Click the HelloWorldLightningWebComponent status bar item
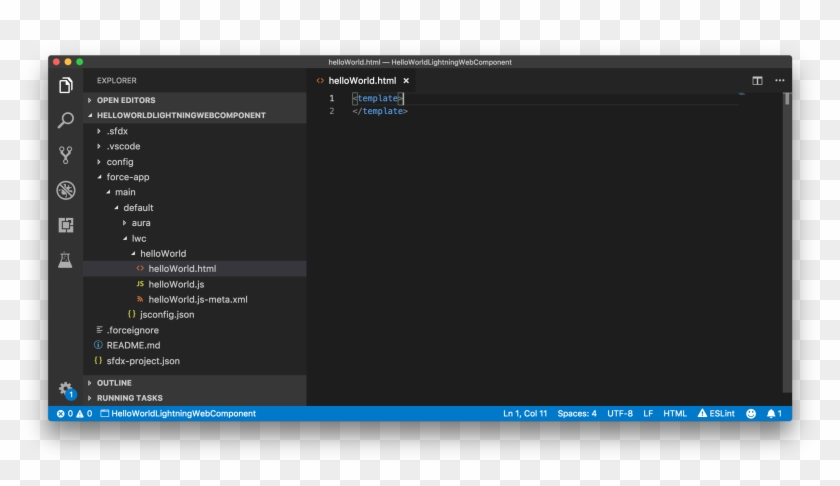The image size is (840, 486). coord(178,414)
